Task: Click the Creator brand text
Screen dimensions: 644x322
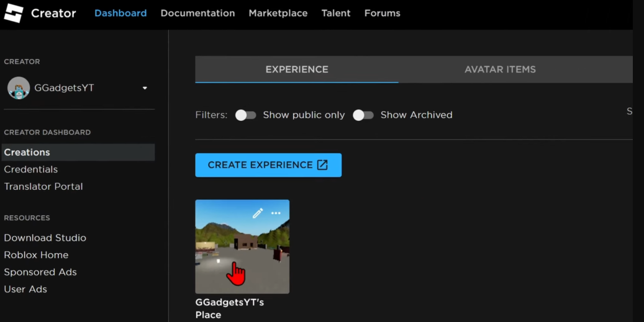Action: coord(53,13)
